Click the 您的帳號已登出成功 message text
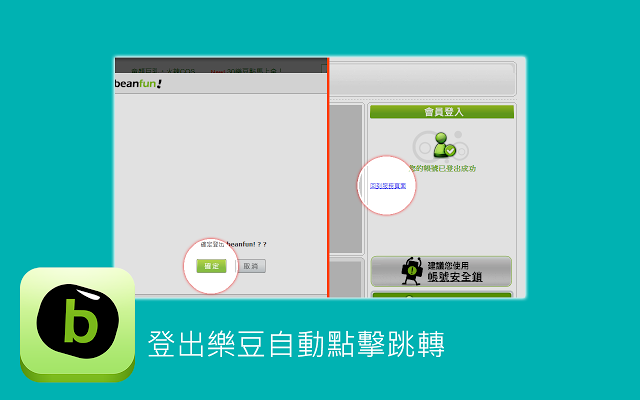640x400 pixels. point(443,168)
